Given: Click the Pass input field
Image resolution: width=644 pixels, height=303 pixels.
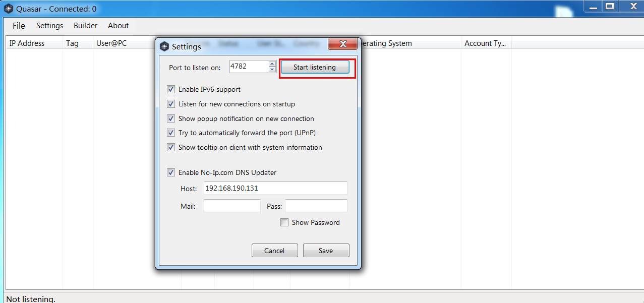Looking at the screenshot, I should coord(316,206).
